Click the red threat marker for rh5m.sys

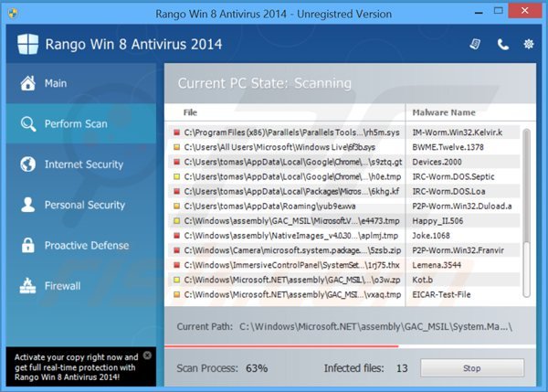(x=177, y=132)
